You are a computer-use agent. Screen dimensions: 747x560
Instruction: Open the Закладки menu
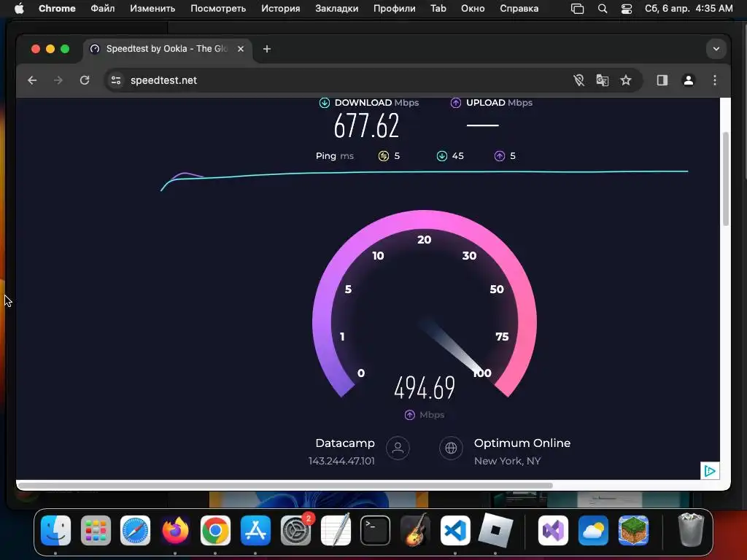337,8
